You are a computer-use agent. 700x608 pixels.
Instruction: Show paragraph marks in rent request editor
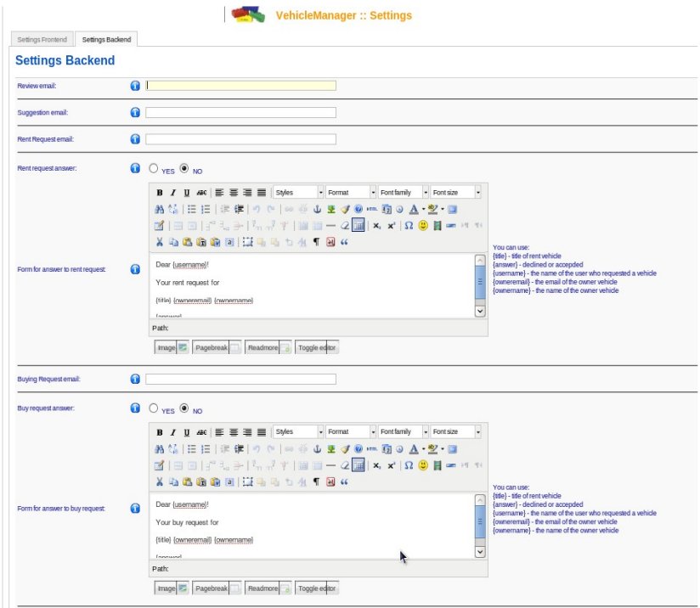click(316, 242)
